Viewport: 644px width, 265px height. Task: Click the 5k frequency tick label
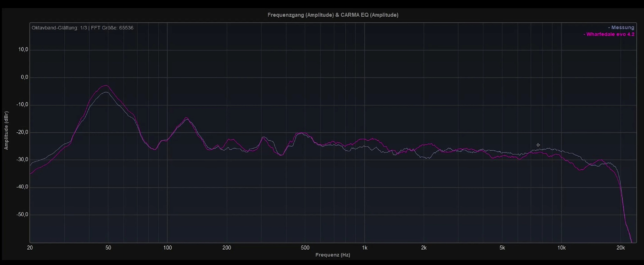(x=502, y=248)
